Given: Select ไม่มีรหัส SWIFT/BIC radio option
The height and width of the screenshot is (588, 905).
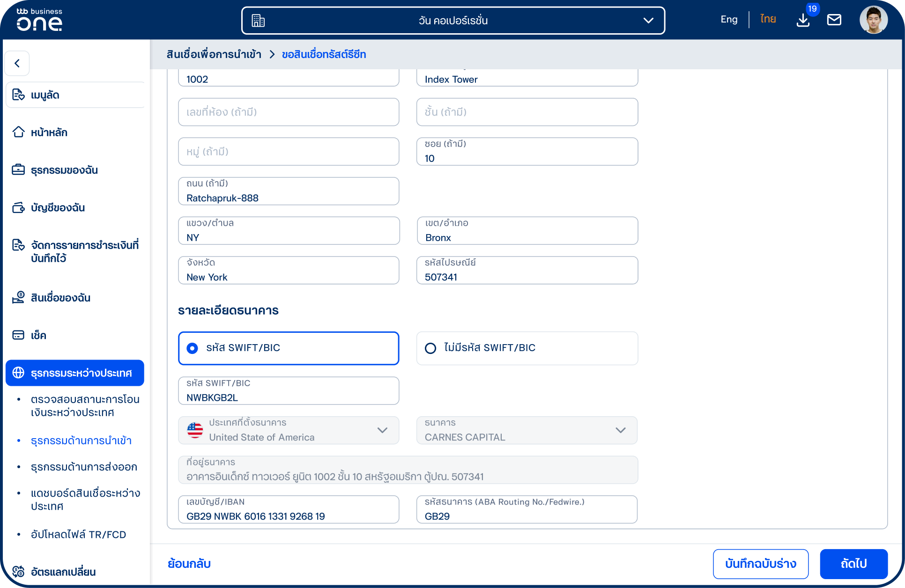Looking at the screenshot, I should coord(527,348).
